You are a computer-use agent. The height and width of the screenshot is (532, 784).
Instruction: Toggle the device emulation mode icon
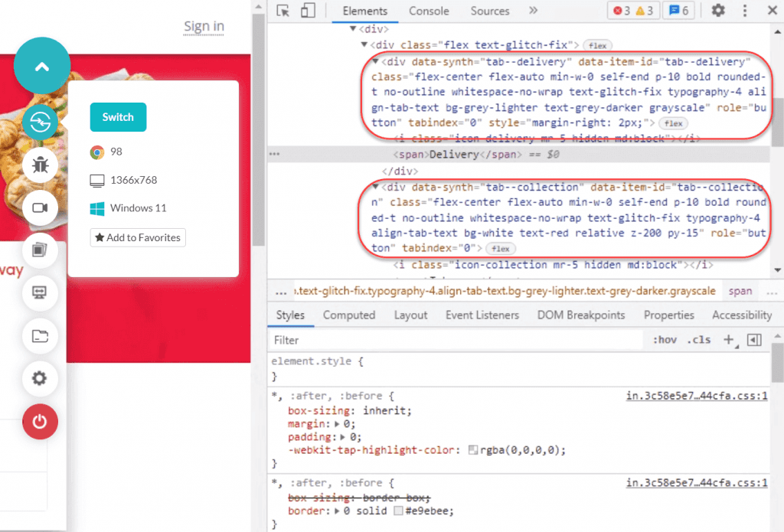coord(308,11)
